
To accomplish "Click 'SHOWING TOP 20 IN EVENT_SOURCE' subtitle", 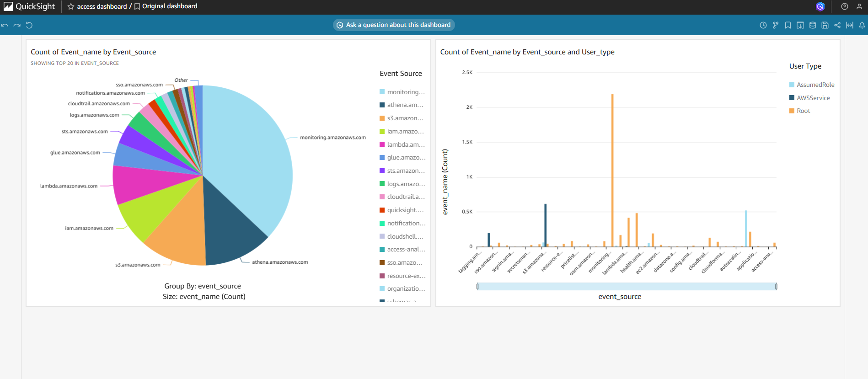I will [75, 64].
